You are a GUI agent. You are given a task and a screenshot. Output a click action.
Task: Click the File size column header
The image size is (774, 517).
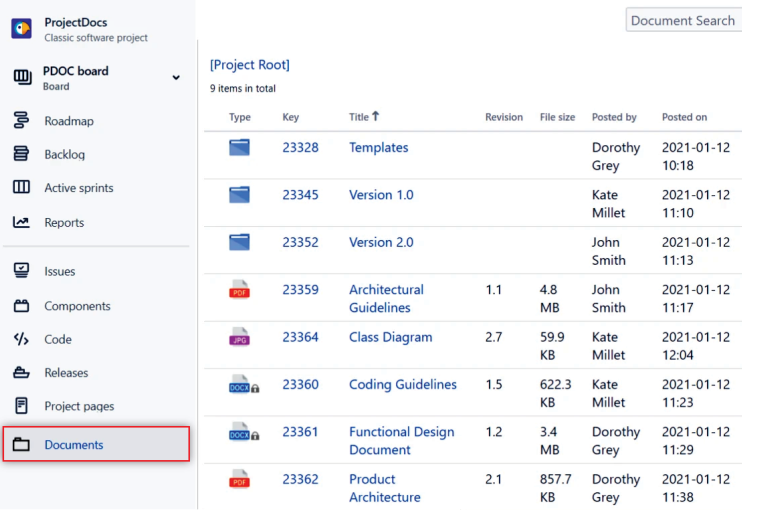point(557,117)
